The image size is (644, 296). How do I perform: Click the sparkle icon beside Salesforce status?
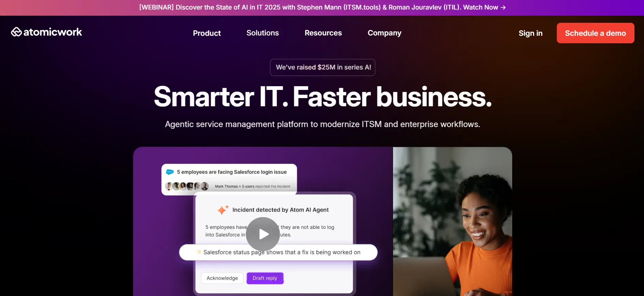coord(199,252)
